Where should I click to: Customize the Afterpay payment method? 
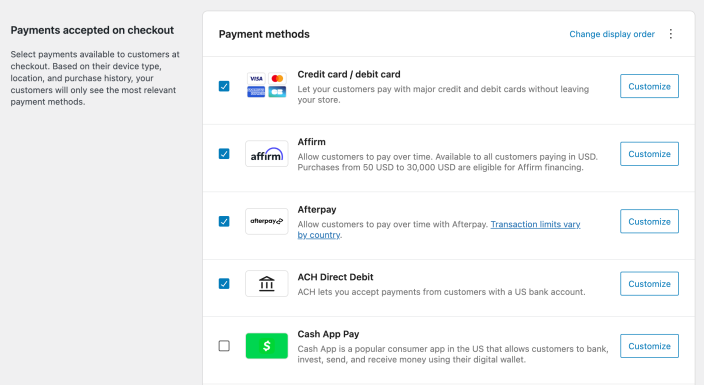tap(649, 221)
